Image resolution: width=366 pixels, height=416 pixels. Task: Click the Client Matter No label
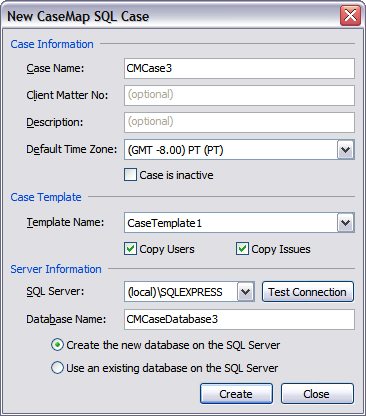pos(67,95)
